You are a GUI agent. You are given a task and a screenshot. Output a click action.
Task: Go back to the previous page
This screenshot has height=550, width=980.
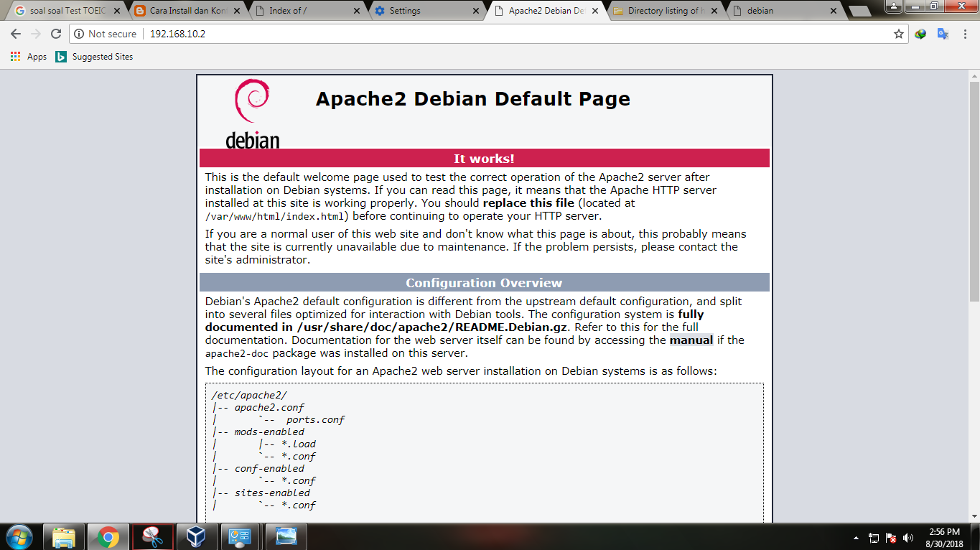[16, 34]
